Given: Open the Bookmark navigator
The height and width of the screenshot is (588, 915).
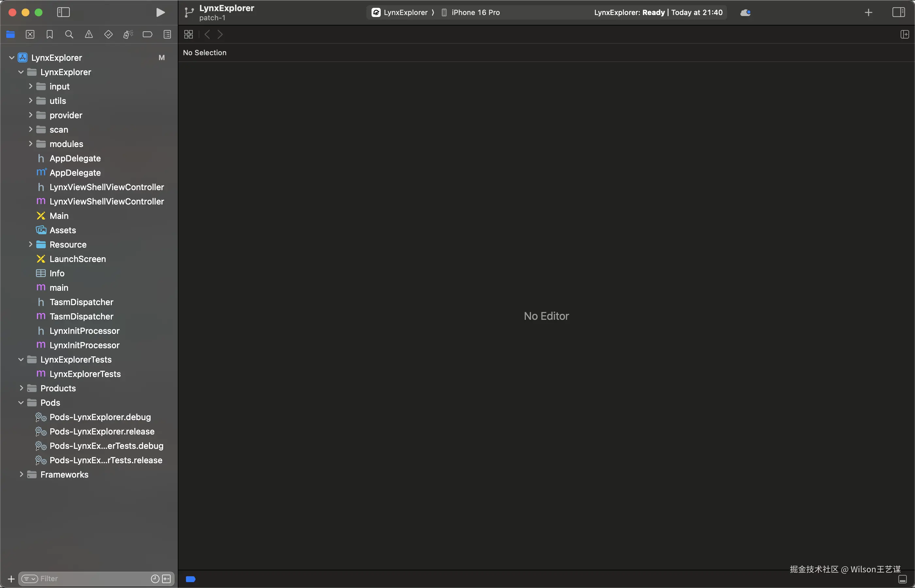Looking at the screenshot, I should coord(50,35).
